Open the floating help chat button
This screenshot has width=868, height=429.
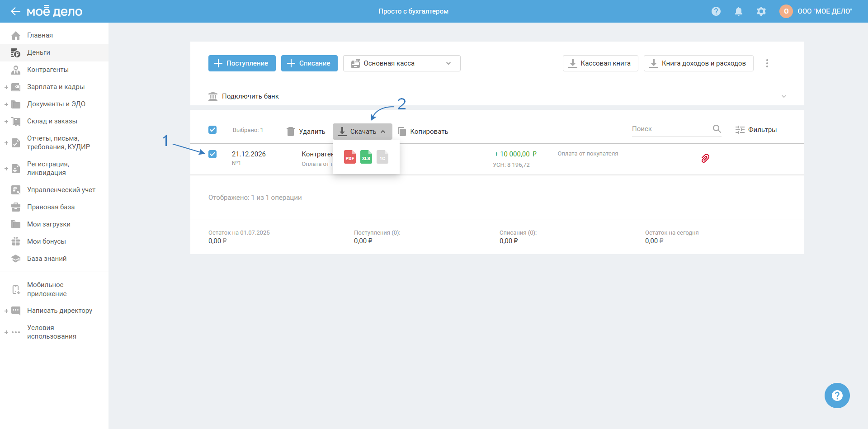837,396
